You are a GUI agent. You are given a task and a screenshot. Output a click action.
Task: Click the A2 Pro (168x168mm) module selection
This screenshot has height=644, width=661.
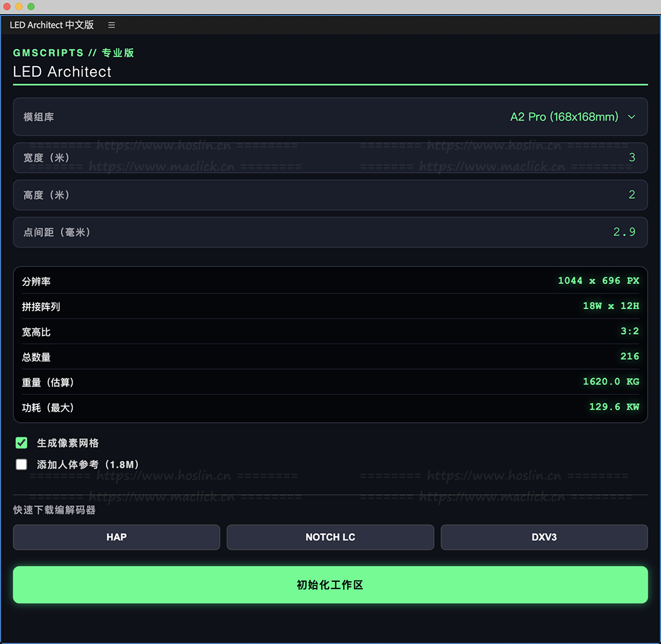coord(564,117)
